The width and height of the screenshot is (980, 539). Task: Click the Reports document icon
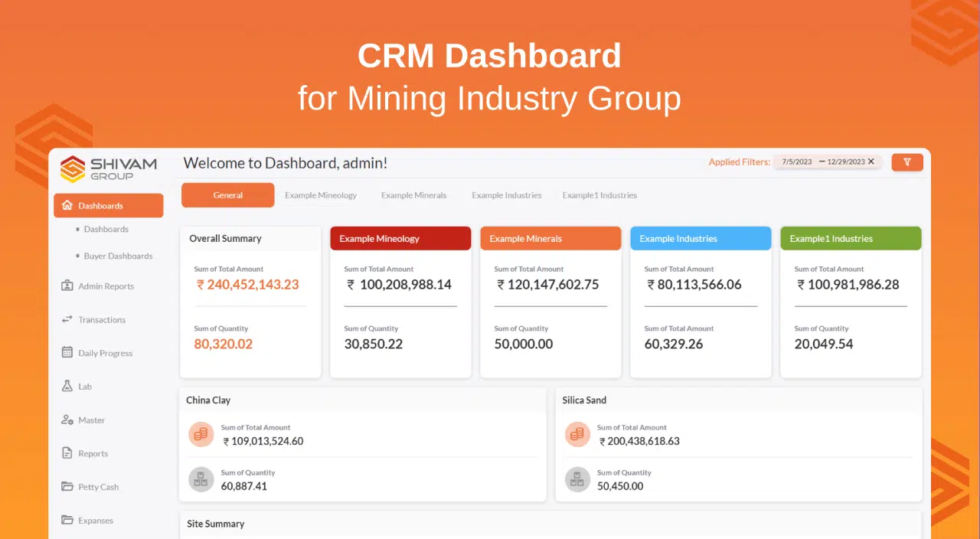point(67,453)
